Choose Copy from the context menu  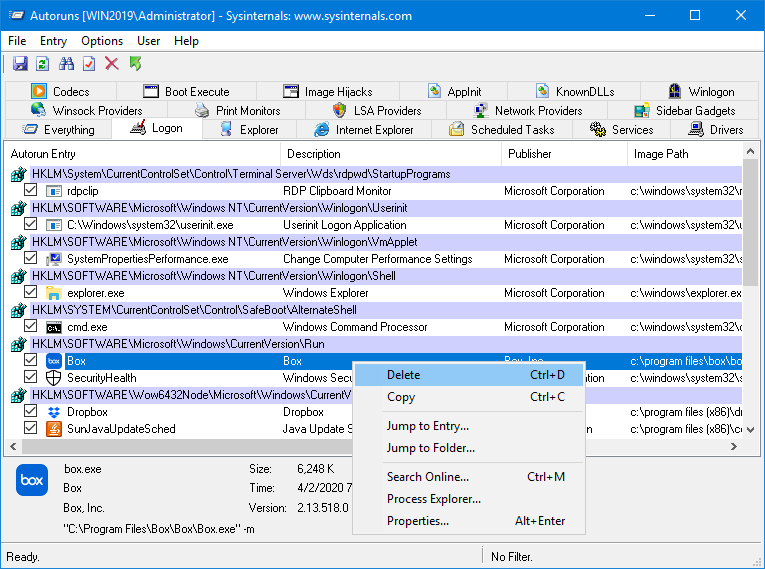469,397
